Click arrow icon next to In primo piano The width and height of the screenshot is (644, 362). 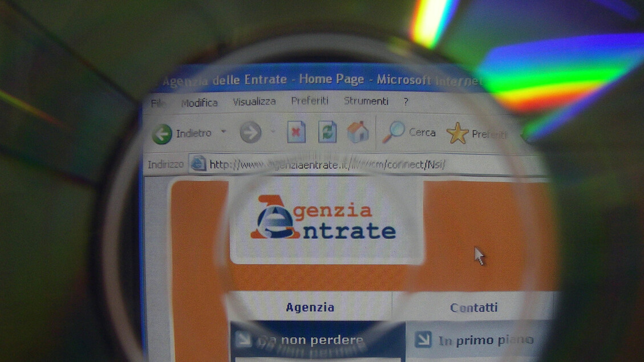(423, 339)
